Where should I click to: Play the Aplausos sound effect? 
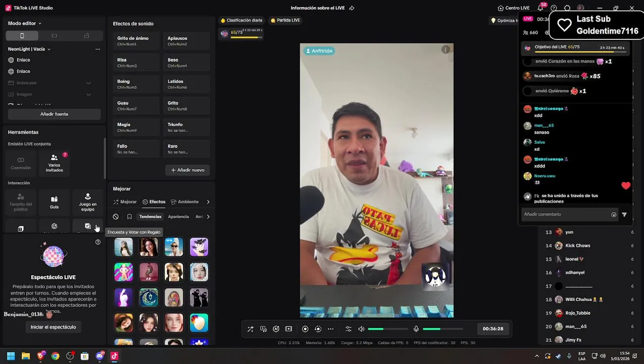tap(186, 41)
